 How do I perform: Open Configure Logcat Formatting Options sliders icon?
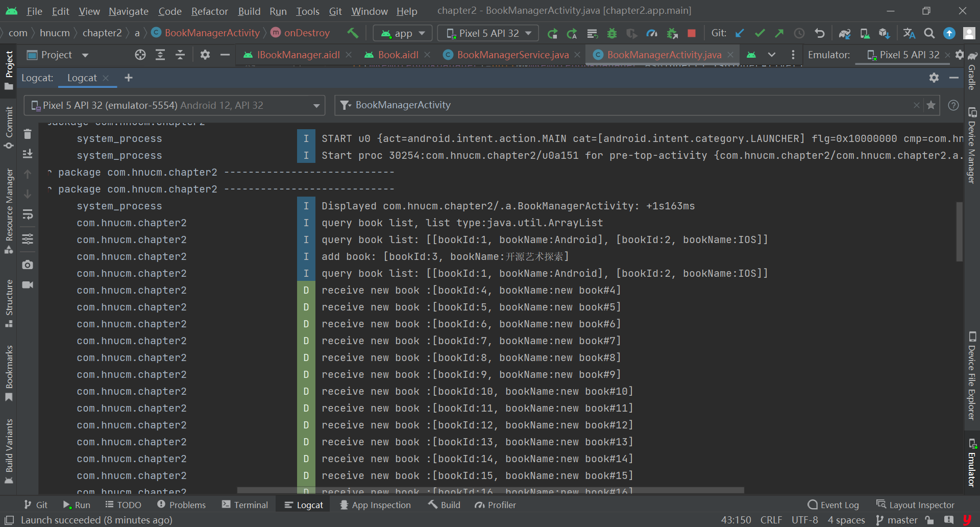28,239
